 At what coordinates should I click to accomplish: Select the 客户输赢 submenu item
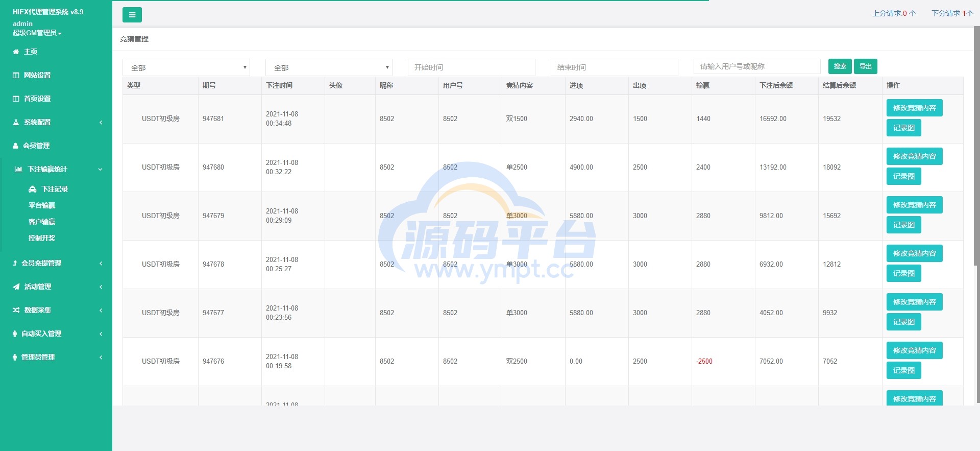[42, 222]
